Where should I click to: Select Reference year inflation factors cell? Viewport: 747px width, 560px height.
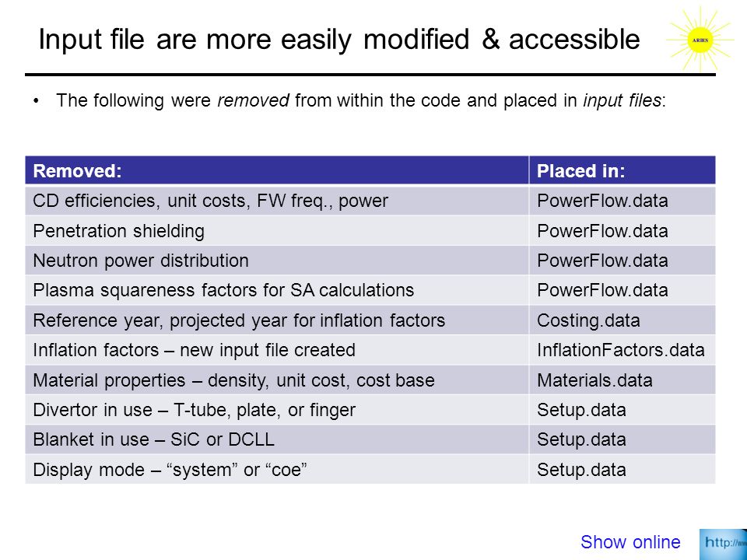pyautogui.click(x=277, y=320)
